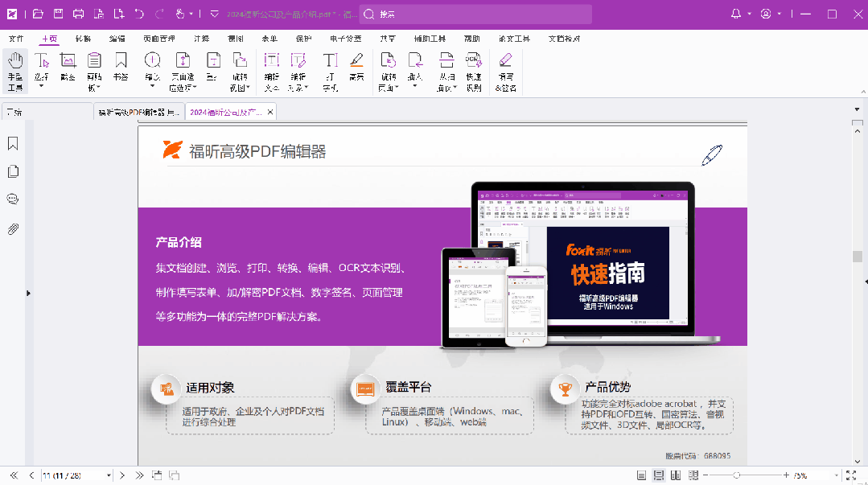Create new PDF from quick access icon

click(119, 14)
